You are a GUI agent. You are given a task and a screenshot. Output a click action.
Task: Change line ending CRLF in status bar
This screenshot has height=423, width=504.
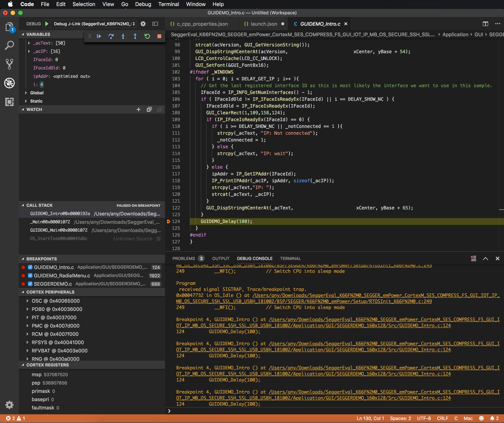point(442,418)
